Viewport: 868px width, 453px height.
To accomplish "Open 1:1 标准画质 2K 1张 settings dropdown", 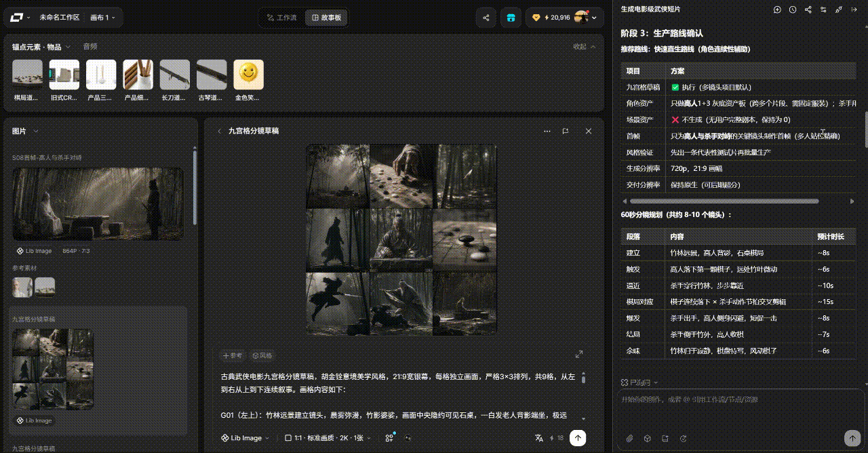I will click(x=328, y=438).
